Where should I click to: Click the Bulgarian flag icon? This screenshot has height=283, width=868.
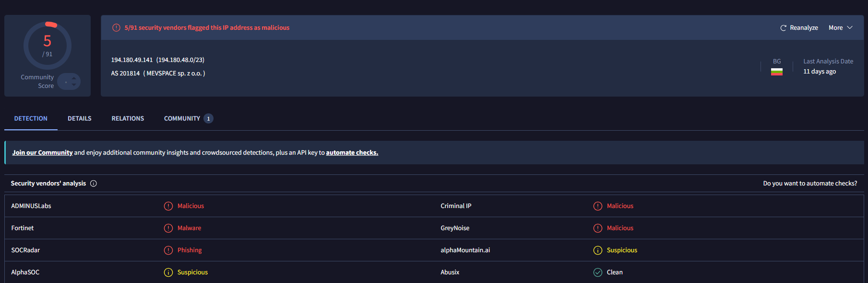click(777, 72)
